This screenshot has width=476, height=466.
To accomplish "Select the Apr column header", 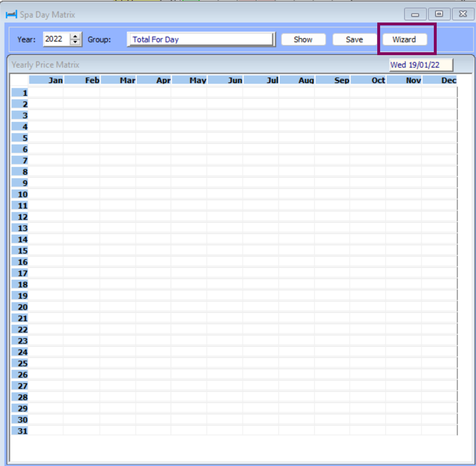I will (153, 80).
